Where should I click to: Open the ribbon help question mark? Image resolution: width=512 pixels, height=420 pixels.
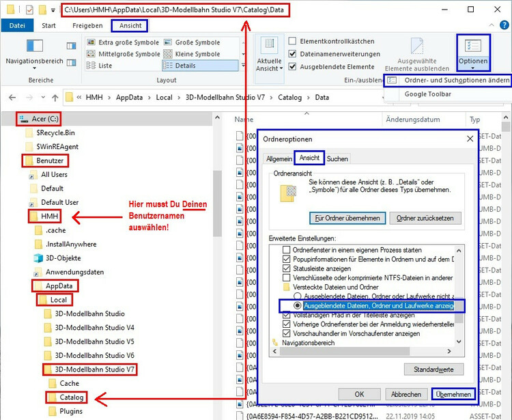(504, 25)
